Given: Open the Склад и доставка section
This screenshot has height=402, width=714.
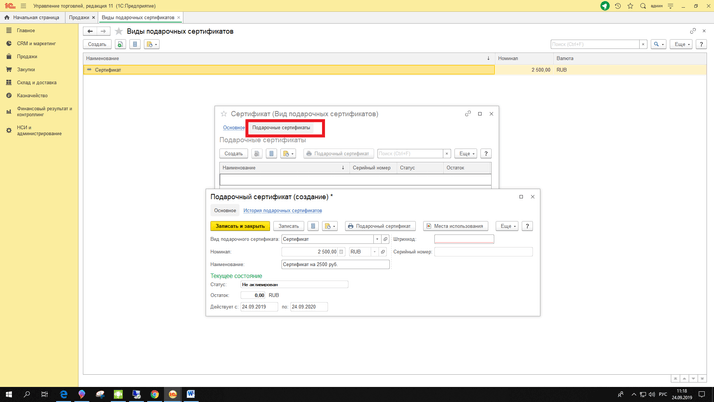Looking at the screenshot, I should 36,82.
